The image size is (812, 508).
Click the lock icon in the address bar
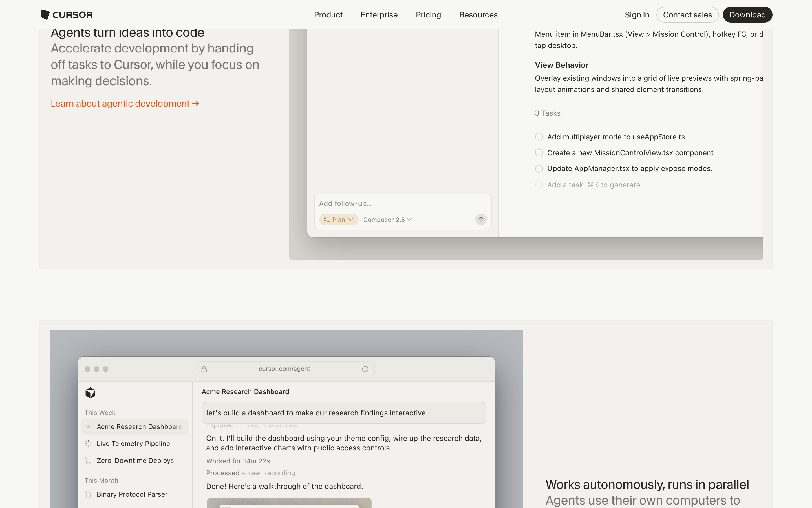(x=204, y=369)
